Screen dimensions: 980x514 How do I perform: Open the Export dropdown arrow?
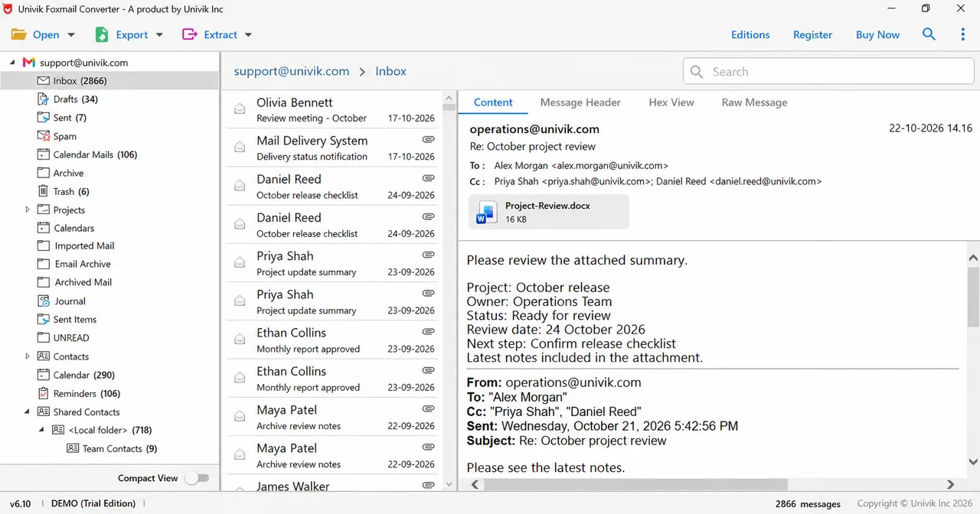(x=159, y=35)
